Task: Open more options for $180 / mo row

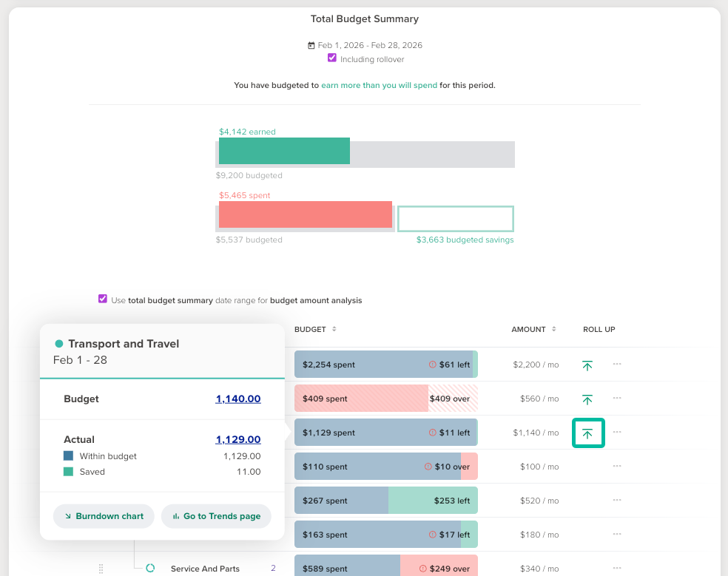Action: click(617, 534)
